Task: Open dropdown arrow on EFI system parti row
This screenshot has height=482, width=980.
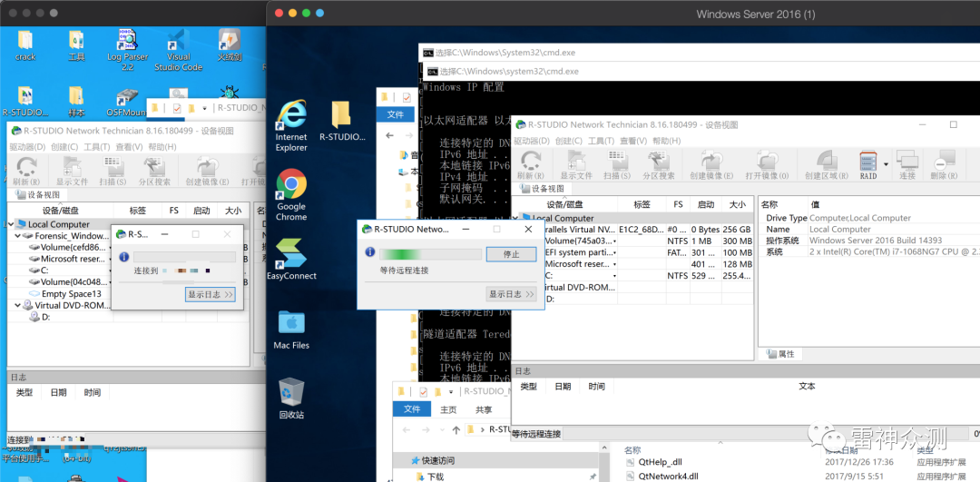Action: [615, 252]
